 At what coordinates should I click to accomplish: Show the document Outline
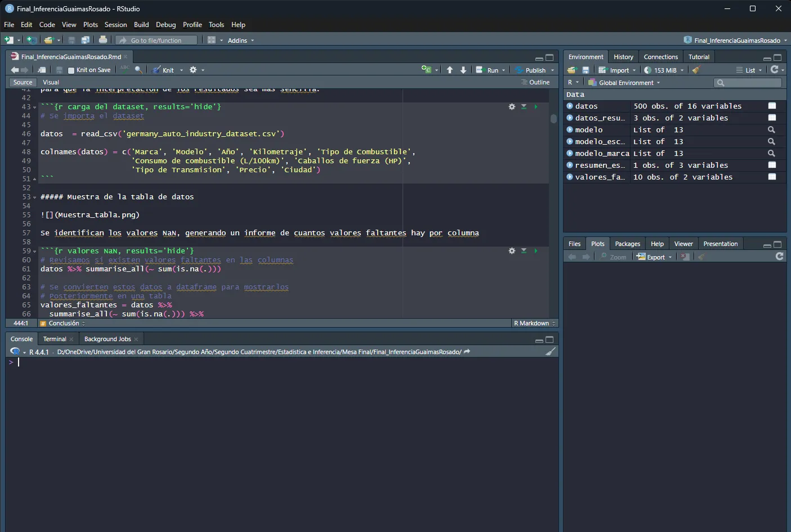coord(535,82)
